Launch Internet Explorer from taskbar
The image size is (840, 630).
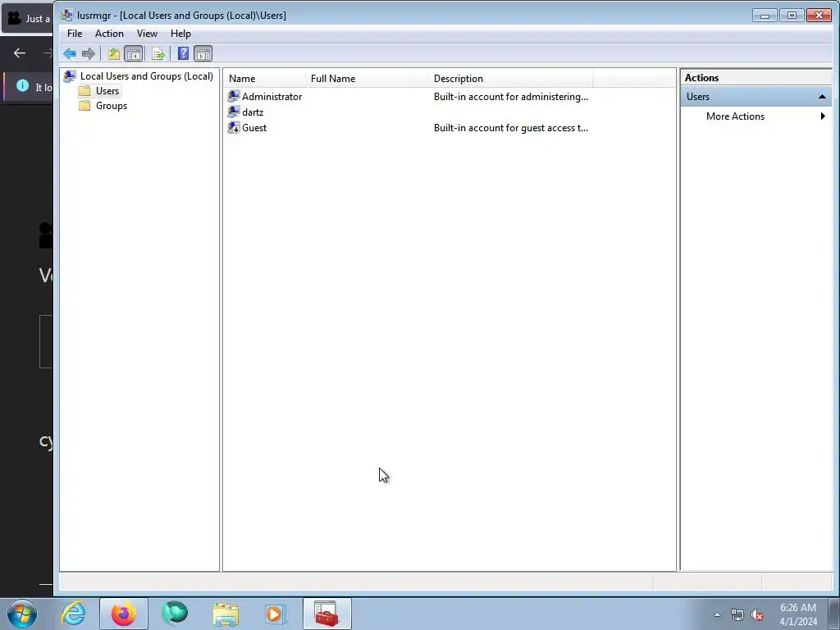tap(73, 614)
